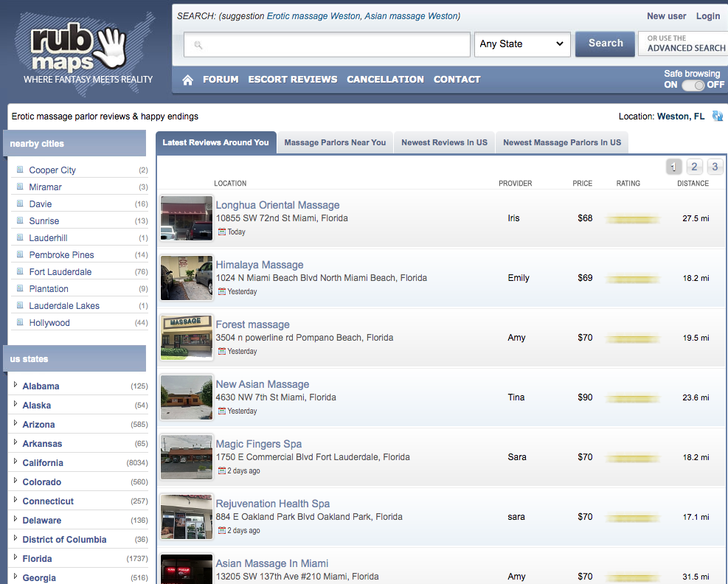This screenshot has height=584, width=728.
Task: Switch to Massage Parlors Near You tab
Action: [335, 142]
